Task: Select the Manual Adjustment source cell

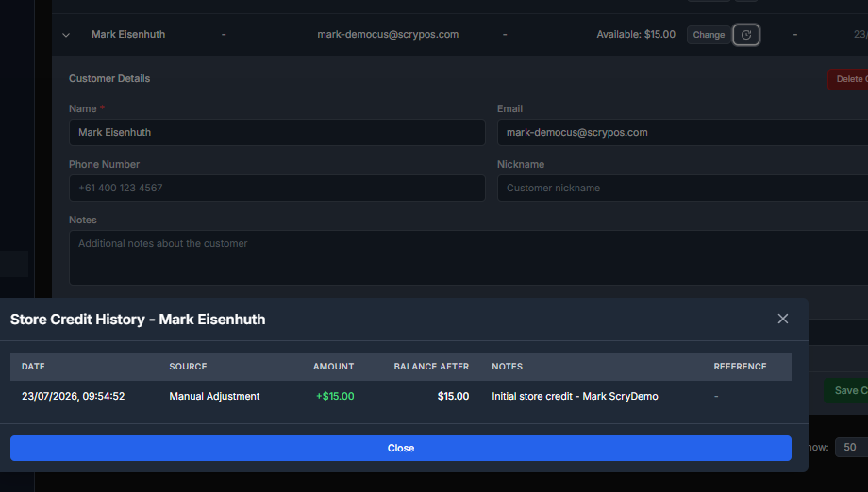Action: pos(214,397)
